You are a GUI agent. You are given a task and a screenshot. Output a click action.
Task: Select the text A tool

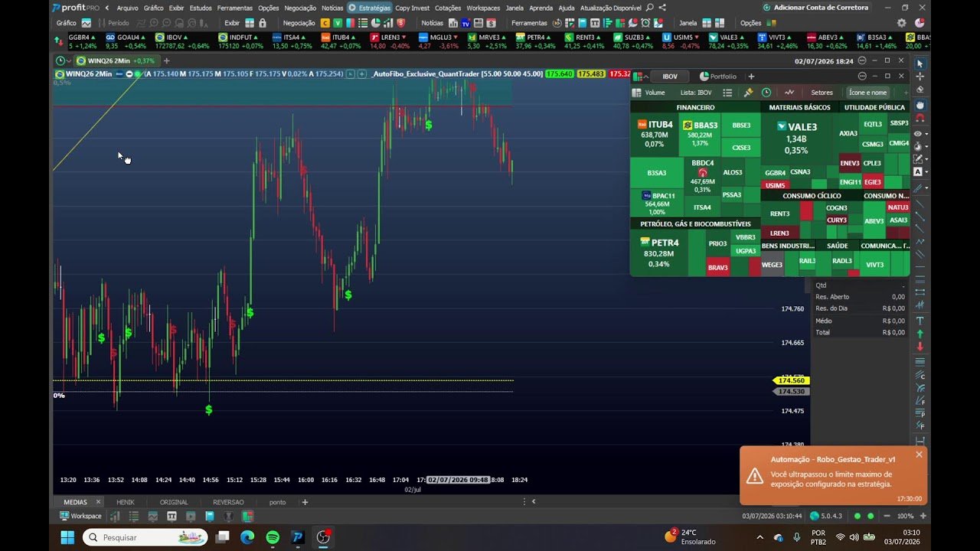[918, 172]
